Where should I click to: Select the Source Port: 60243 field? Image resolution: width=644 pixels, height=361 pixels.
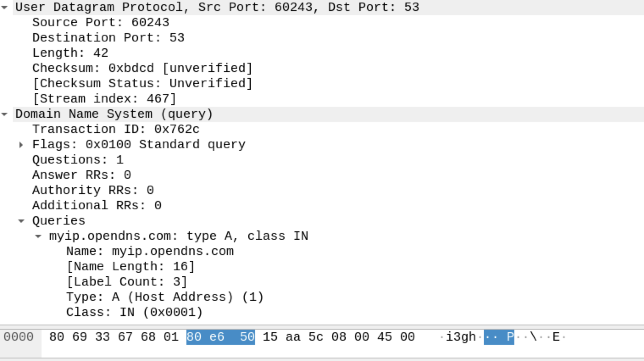[x=101, y=22]
